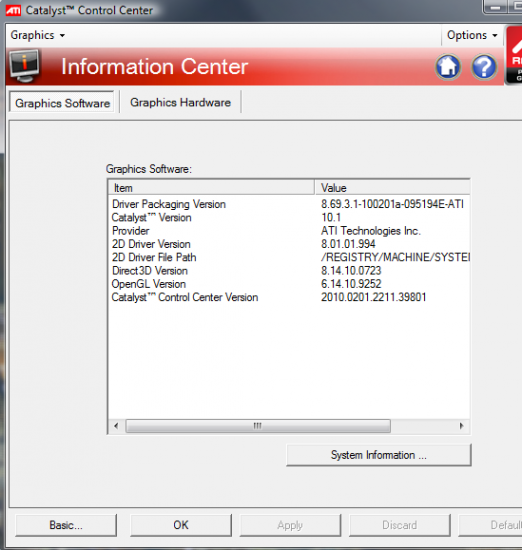The image size is (522, 550).
Task: Click the Home icon in Information Center header
Action: click(448, 67)
